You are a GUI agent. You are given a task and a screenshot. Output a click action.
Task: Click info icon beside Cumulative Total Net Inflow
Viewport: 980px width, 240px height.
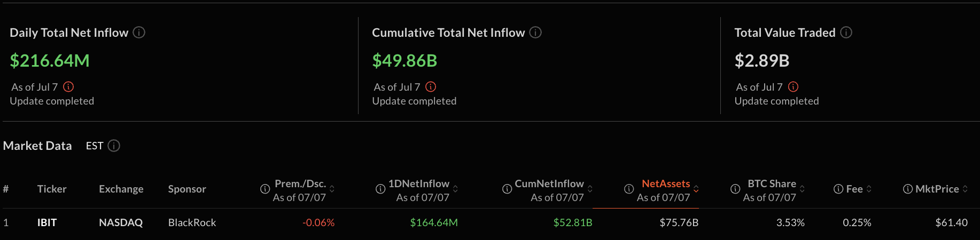click(535, 33)
